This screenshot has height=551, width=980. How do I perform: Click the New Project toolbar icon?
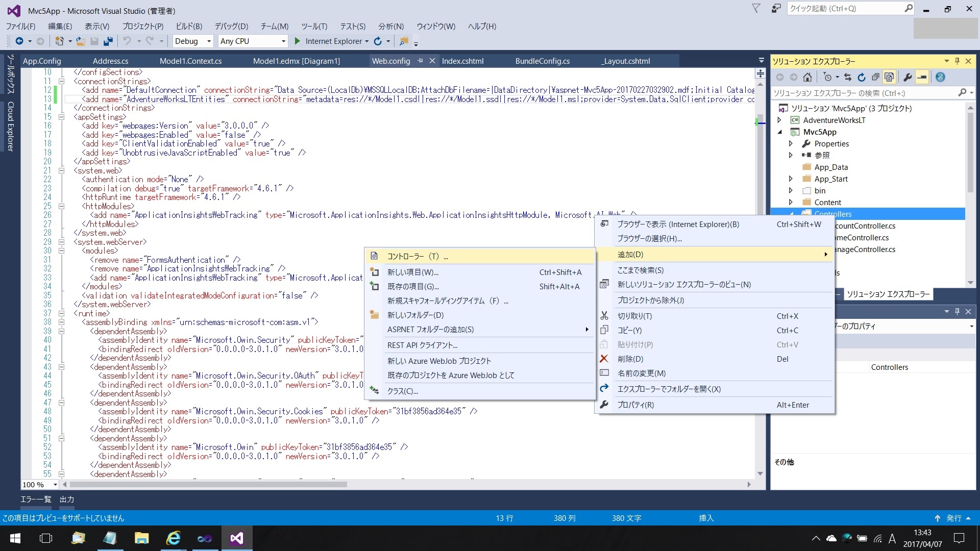pos(59,41)
